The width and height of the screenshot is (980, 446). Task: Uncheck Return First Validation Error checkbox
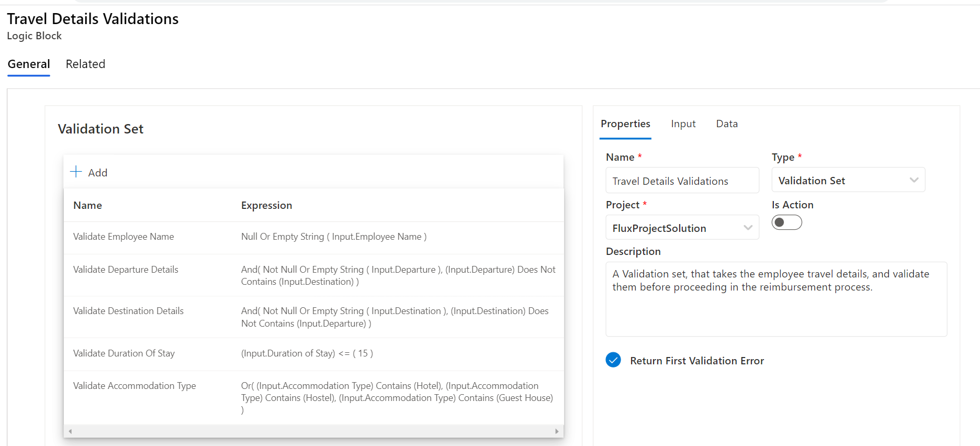(x=613, y=360)
